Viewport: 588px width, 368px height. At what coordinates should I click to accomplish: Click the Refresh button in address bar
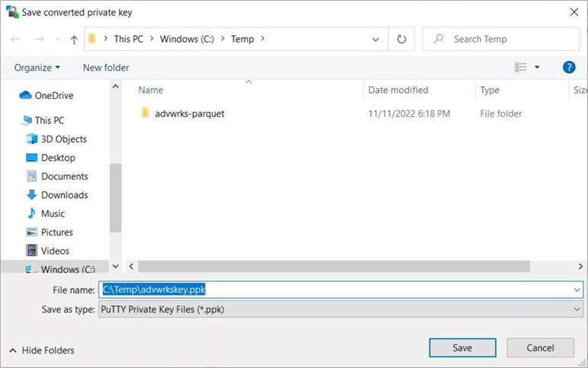coord(401,40)
